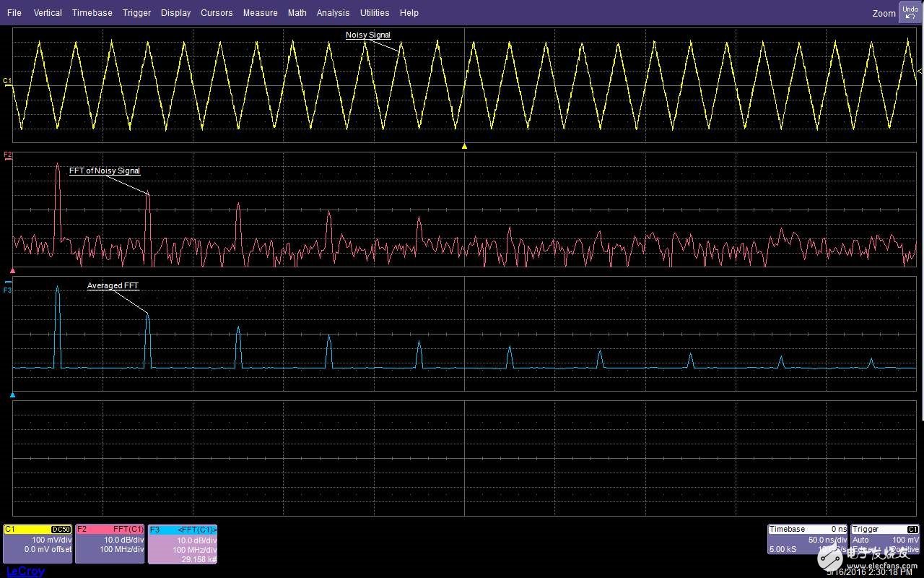The height and width of the screenshot is (578, 924).
Task: Click the pink zero-level triangle under the F2 grid
Action: pyautogui.click(x=12, y=270)
